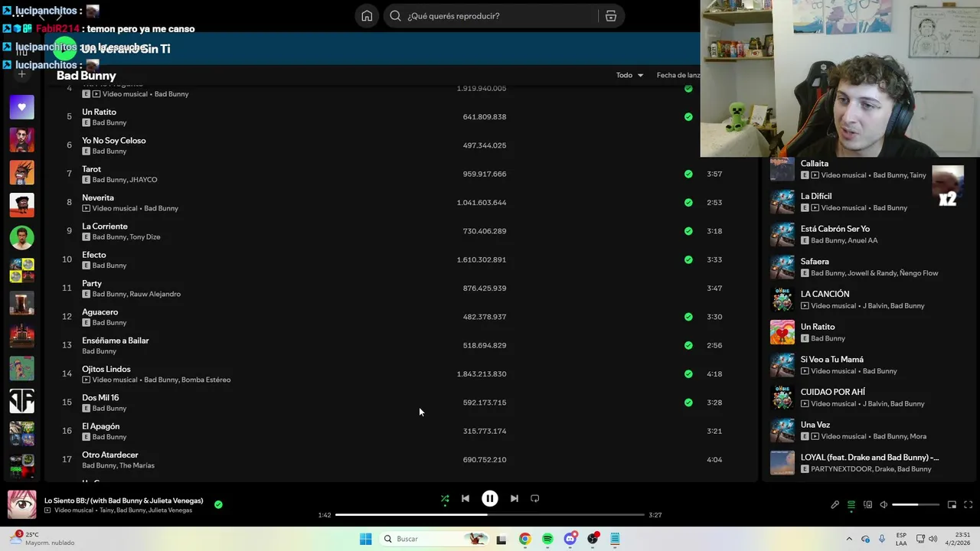Skip to next track

tap(514, 499)
